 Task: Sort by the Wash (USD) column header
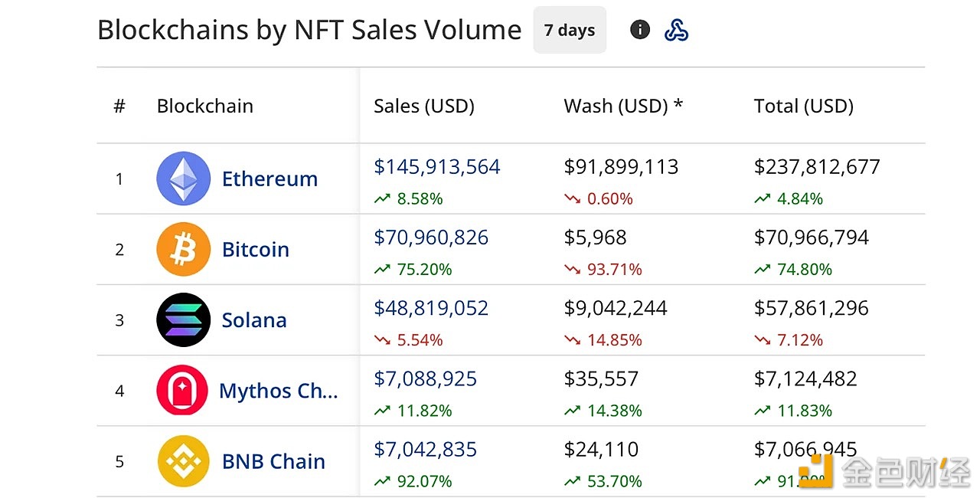click(623, 106)
